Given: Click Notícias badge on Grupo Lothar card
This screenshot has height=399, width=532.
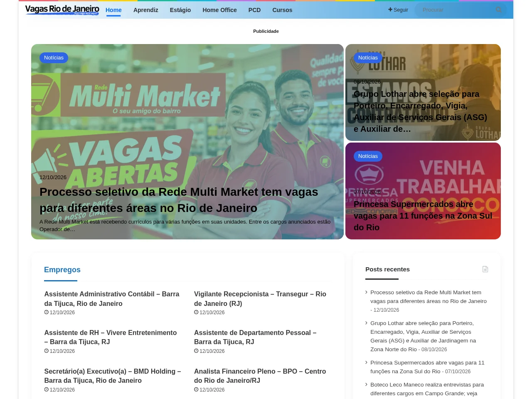Looking at the screenshot, I should 368,58.
